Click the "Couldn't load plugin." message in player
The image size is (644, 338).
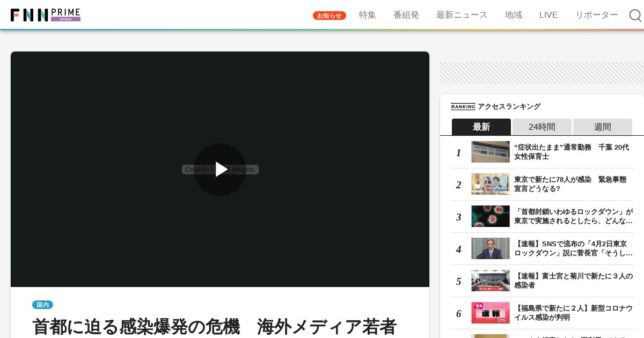click(x=220, y=170)
